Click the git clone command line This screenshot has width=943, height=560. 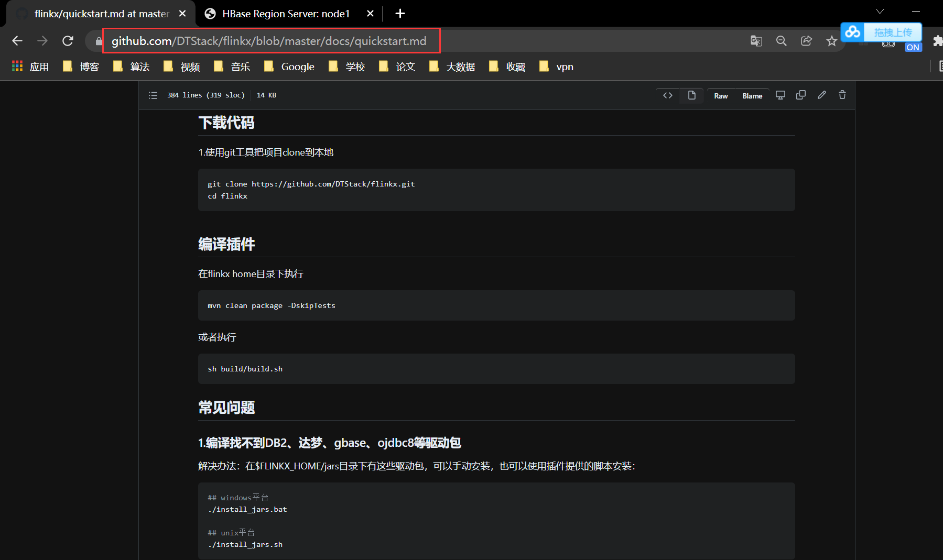(x=311, y=184)
